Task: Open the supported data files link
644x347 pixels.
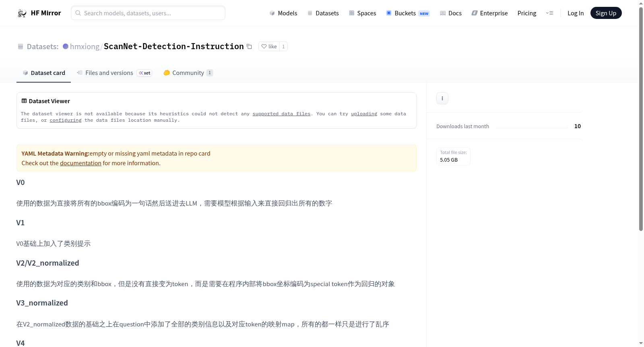Action: [281, 114]
